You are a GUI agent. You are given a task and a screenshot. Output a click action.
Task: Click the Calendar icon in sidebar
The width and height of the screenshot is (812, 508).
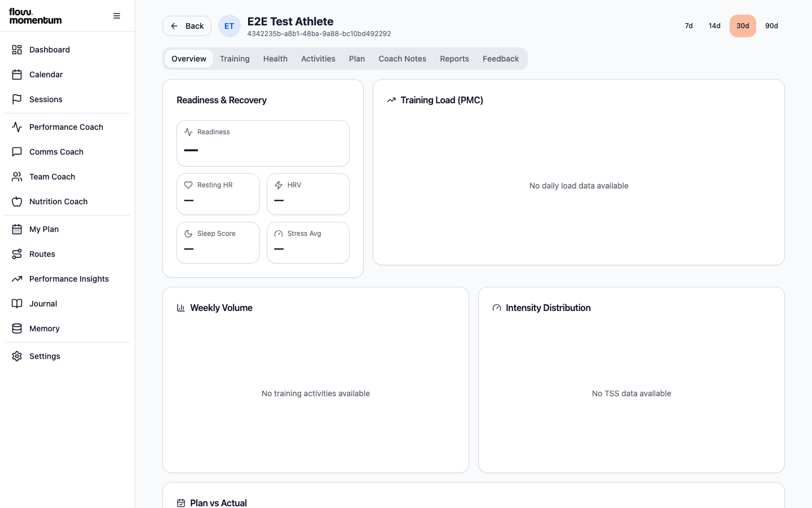pos(17,75)
